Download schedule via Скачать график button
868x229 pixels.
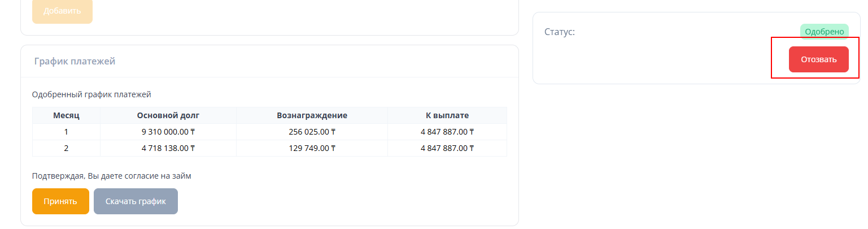coord(136,201)
